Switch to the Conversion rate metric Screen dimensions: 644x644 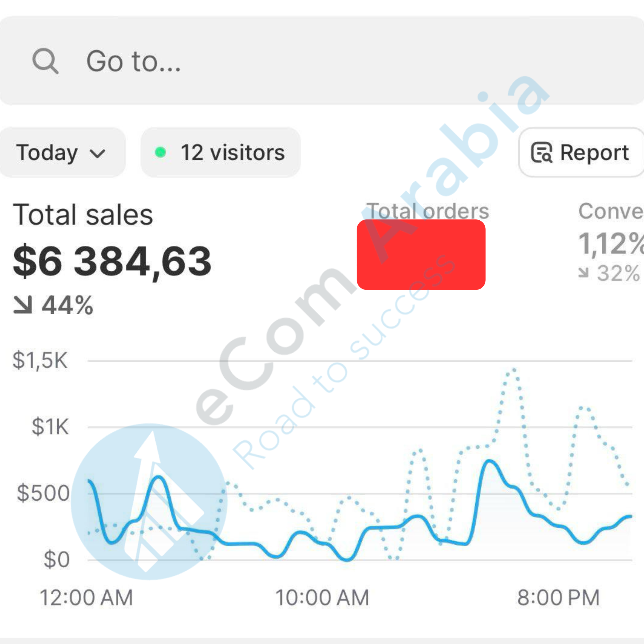tap(610, 211)
